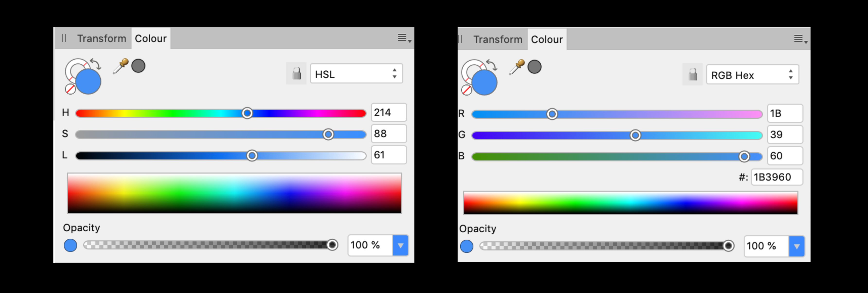Click the hue value field showing 214
Screen dimensions: 868x293
389,112
